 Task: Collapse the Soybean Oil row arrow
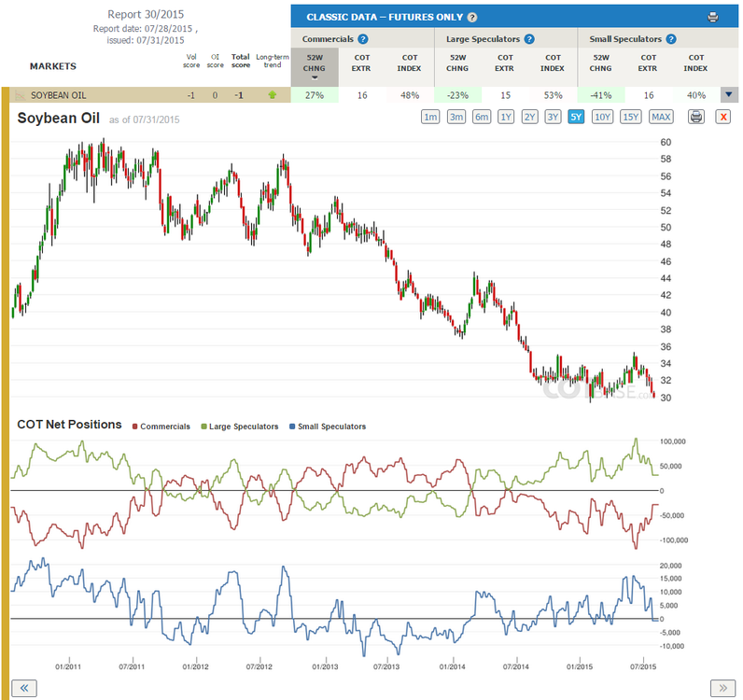(x=729, y=95)
